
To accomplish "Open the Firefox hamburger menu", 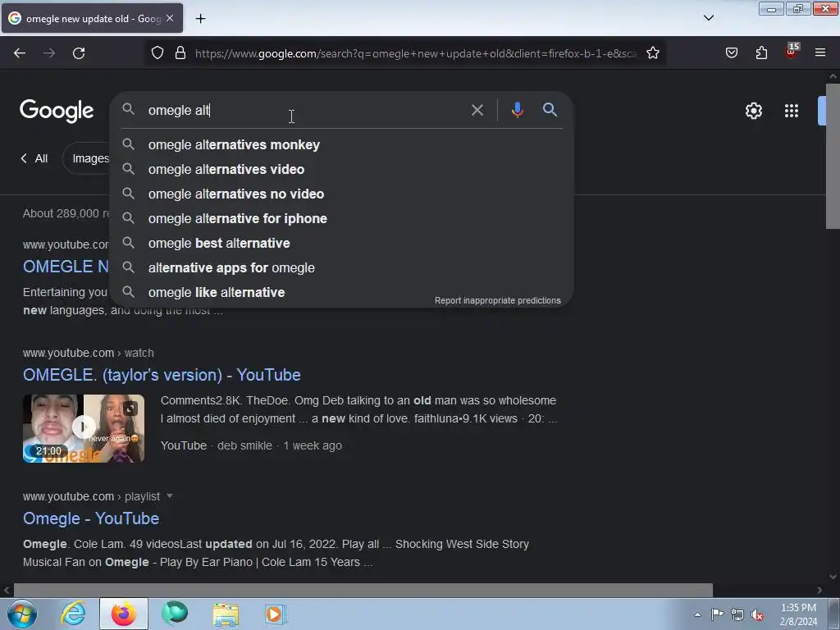I will coord(820,52).
